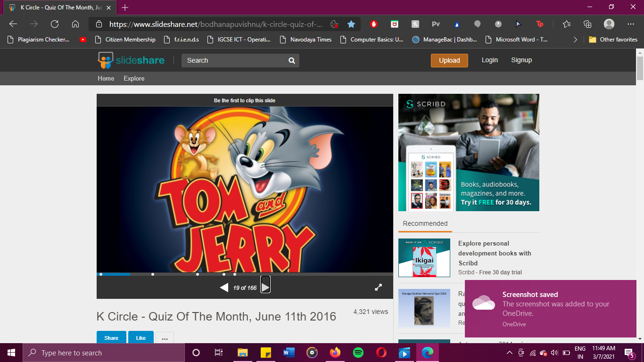The height and width of the screenshot is (362, 644).
Task: Select Explore in the navigation bar
Action: click(134, 78)
